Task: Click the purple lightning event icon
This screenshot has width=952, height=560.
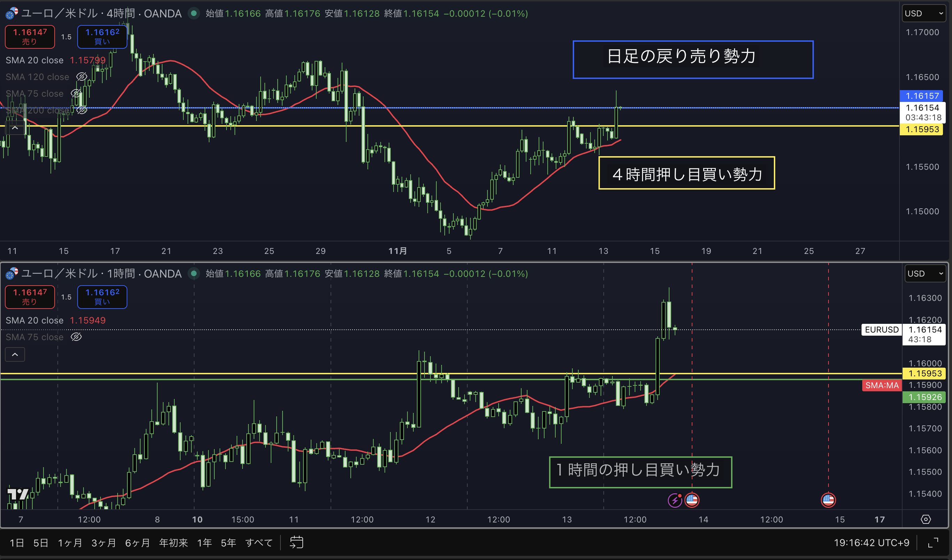Action: [674, 500]
